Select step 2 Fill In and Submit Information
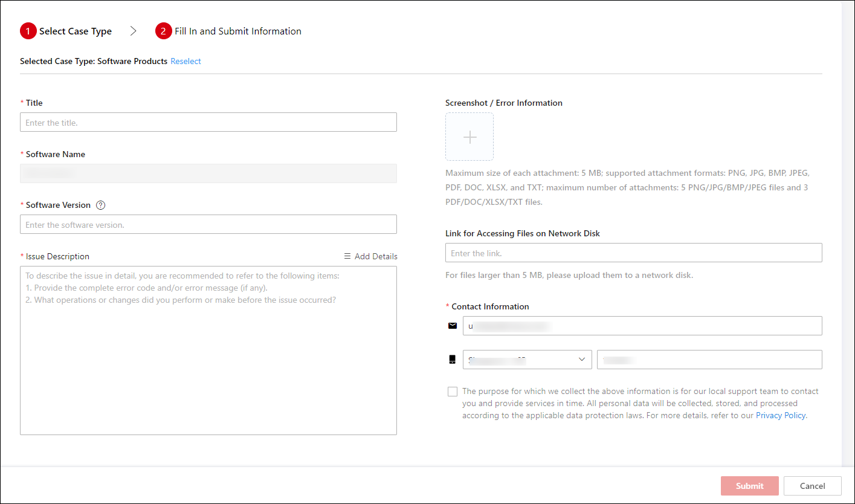Image resolution: width=855 pixels, height=504 pixels. coord(228,31)
